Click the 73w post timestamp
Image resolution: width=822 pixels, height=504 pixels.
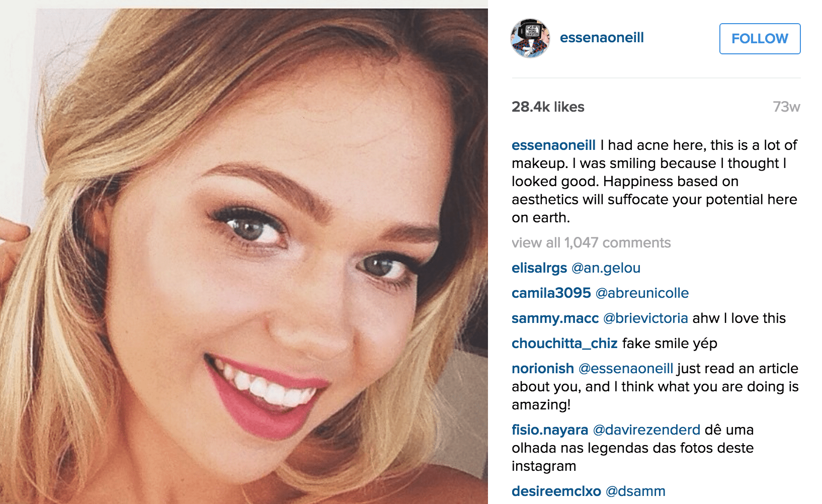pyautogui.click(x=786, y=107)
